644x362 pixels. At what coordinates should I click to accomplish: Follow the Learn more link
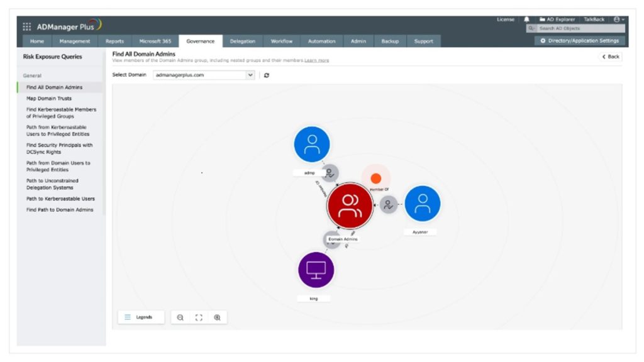[x=317, y=60]
